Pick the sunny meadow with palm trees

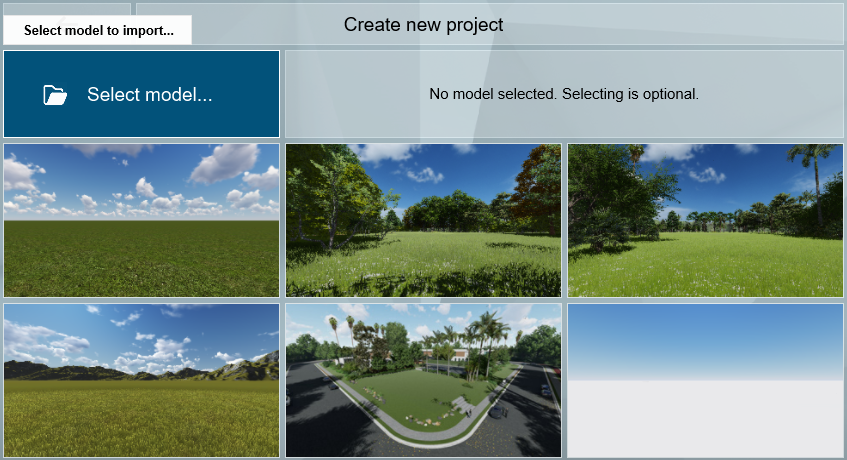[705, 220]
